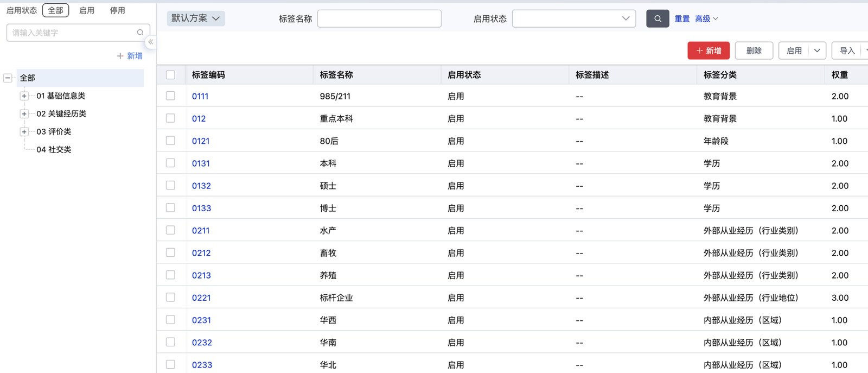Check the row 0131 checkbox
The image size is (868, 373).
pos(170,163)
